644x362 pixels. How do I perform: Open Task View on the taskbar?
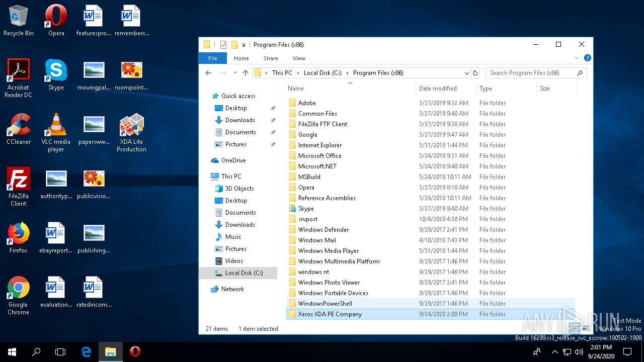(x=60, y=352)
